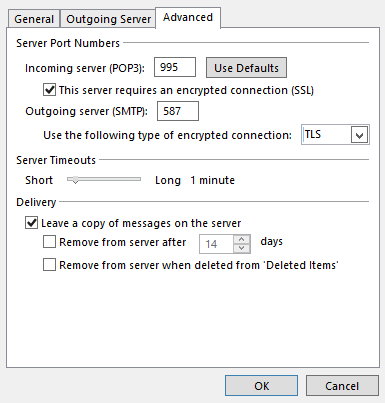Click the server timeout slider thumb
Image resolution: width=385 pixels, height=403 pixels.
tap(76, 180)
